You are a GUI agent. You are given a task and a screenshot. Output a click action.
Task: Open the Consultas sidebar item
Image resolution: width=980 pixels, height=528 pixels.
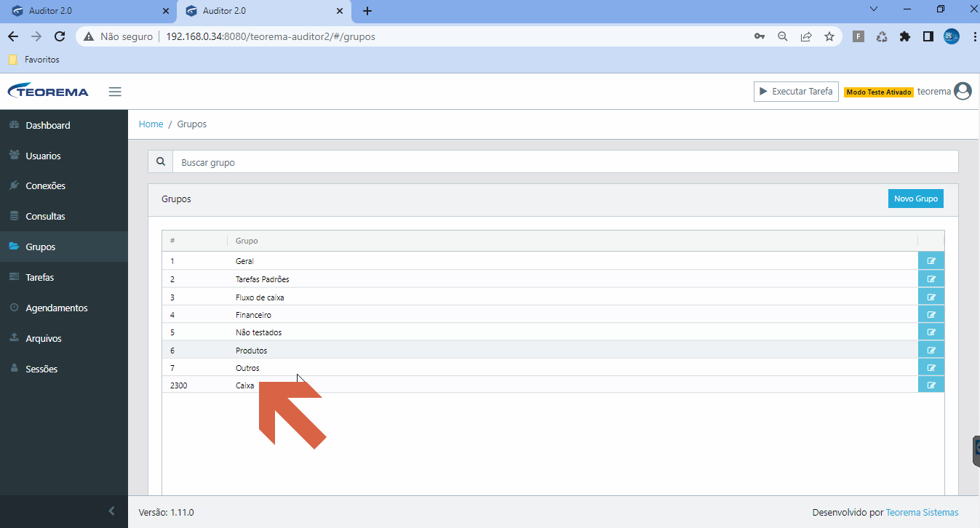tap(63, 216)
